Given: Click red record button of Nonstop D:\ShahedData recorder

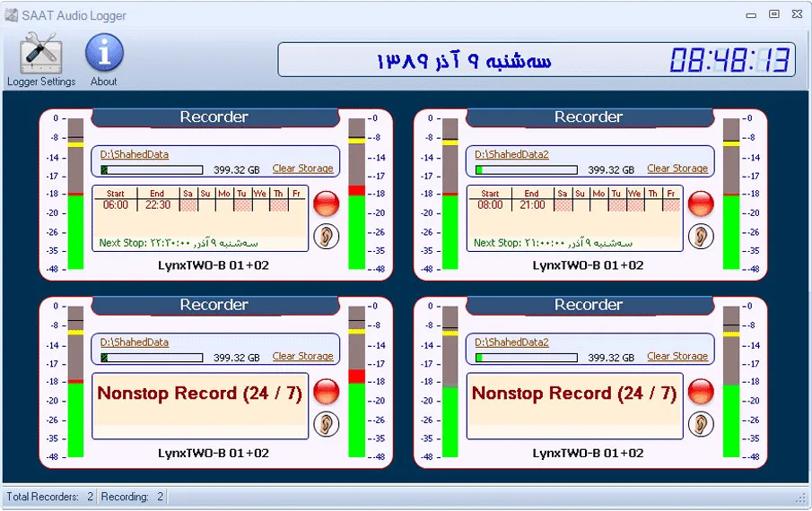Looking at the screenshot, I should tap(327, 391).
